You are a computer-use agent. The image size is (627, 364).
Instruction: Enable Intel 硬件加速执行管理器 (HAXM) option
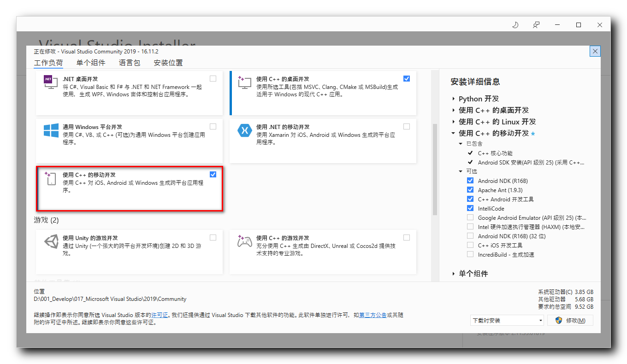470,227
